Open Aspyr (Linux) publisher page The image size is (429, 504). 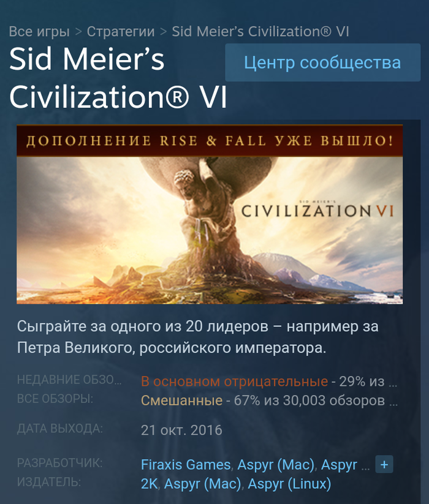tap(289, 484)
